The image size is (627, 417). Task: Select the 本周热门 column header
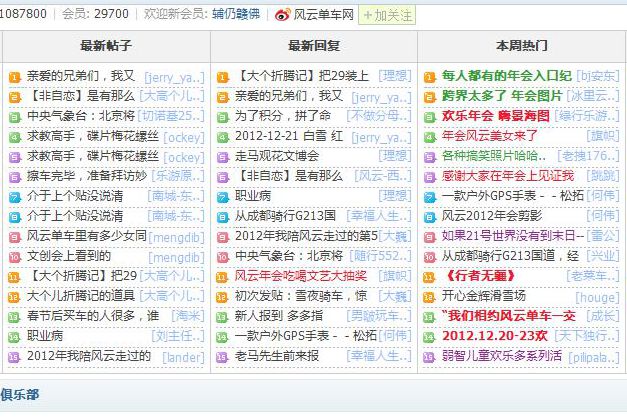coord(521,46)
